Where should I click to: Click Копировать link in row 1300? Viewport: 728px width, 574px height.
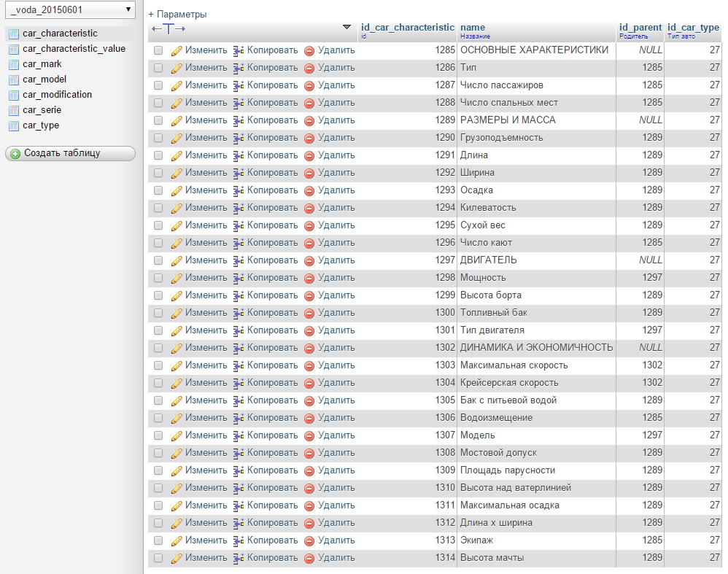pos(272,313)
